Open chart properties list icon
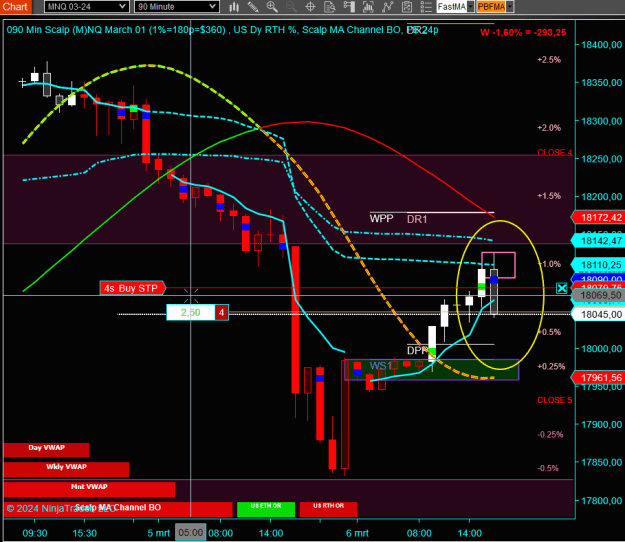The height and width of the screenshot is (542, 625). [426, 7]
